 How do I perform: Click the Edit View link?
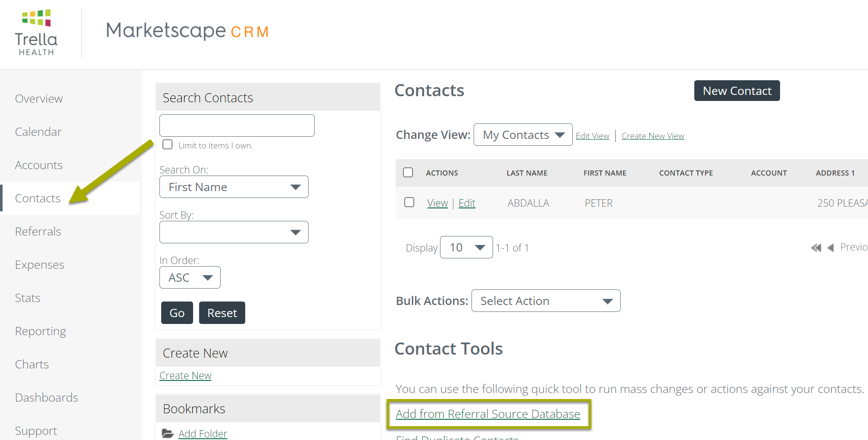click(593, 136)
